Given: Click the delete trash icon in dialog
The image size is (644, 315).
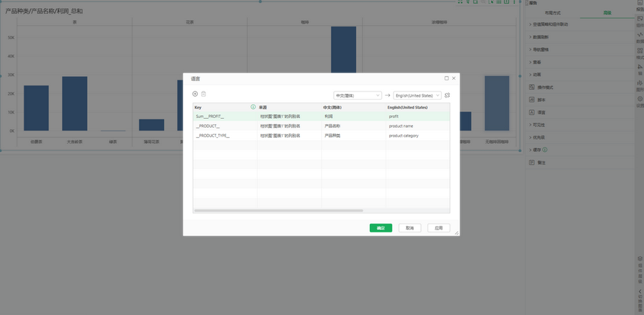Looking at the screenshot, I should point(204,94).
